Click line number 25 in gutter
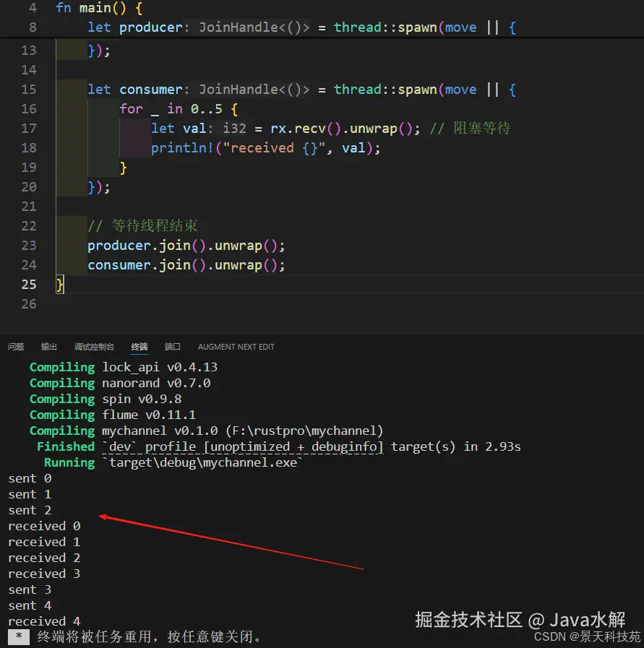The width and height of the screenshot is (644, 648). (x=29, y=285)
